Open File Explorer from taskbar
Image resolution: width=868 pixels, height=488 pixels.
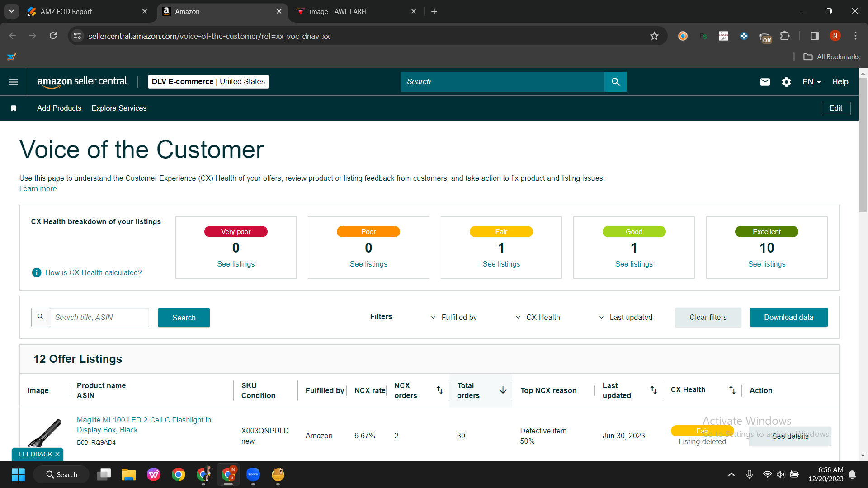129,474
